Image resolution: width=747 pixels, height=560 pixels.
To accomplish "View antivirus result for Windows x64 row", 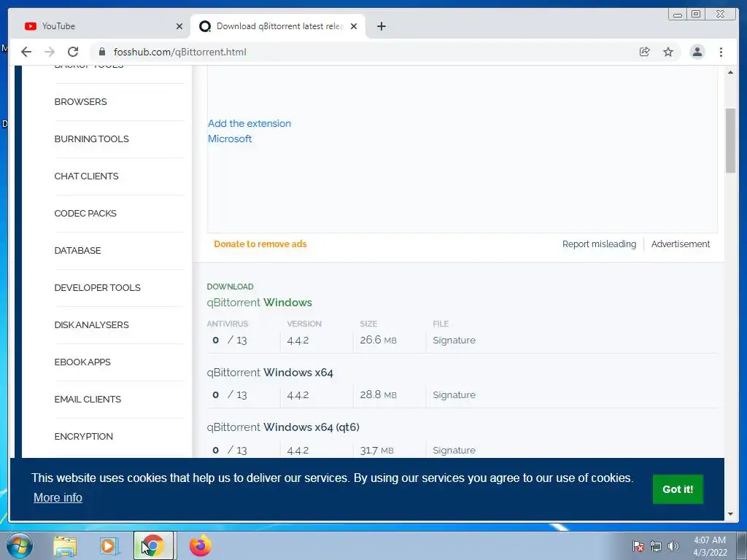I will (230, 394).
